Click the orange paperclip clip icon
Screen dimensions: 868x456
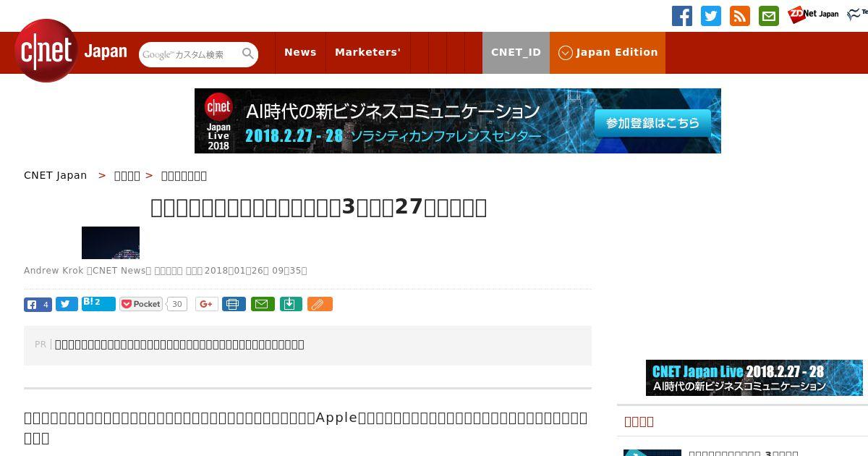click(320, 305)
